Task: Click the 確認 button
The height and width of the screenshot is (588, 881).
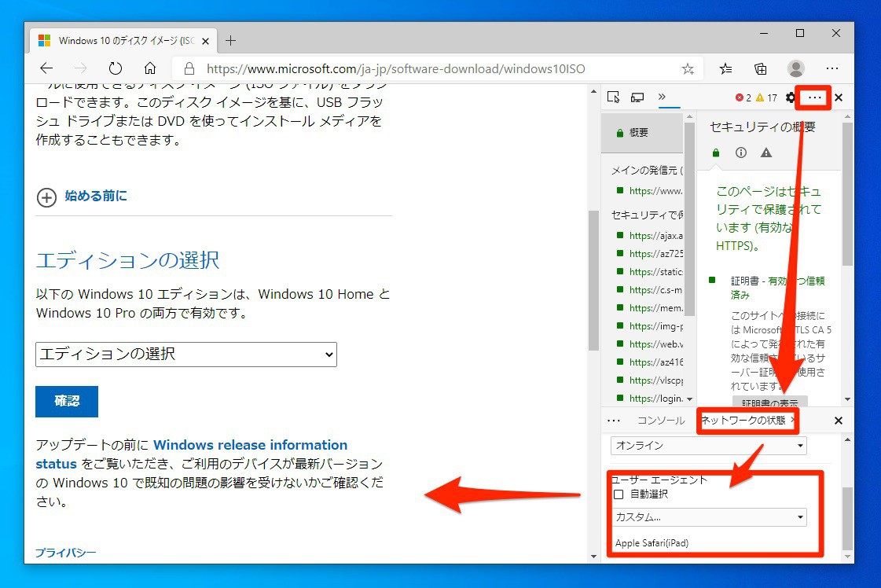Action: point(67,402)
